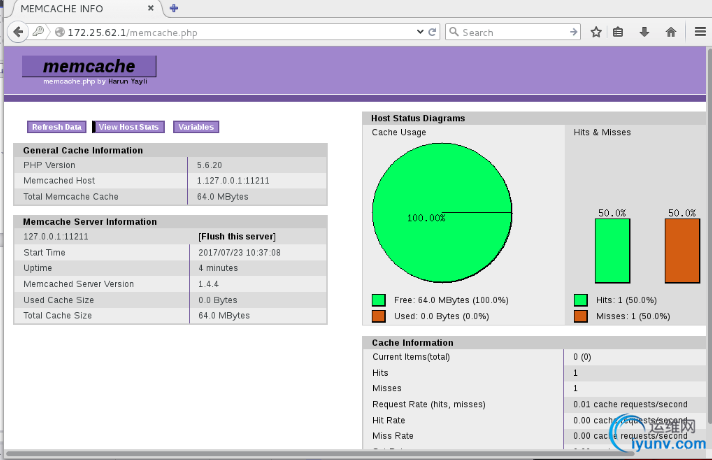The height and width of the screenshot is (460, 712).
Task: Show bookmarks list icon
Action: (618, 32)
